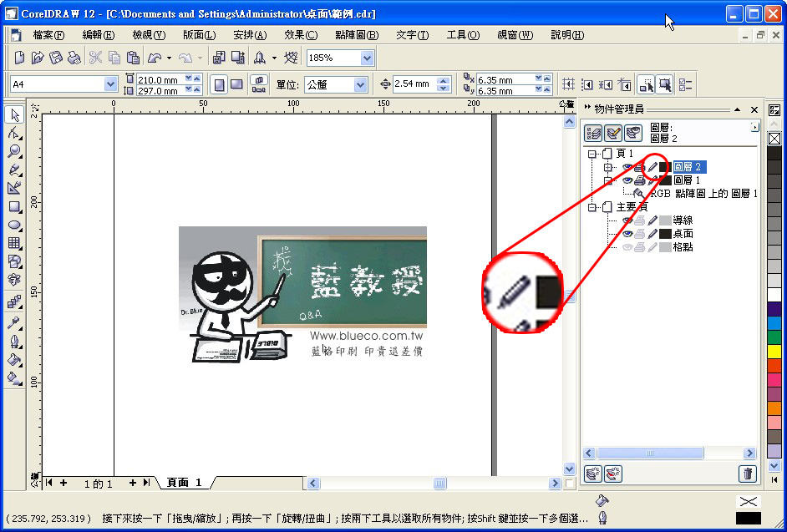Screen dimensions: 787x532
Task: Open the A4 paper type dropdown
Action: point(111,85)
